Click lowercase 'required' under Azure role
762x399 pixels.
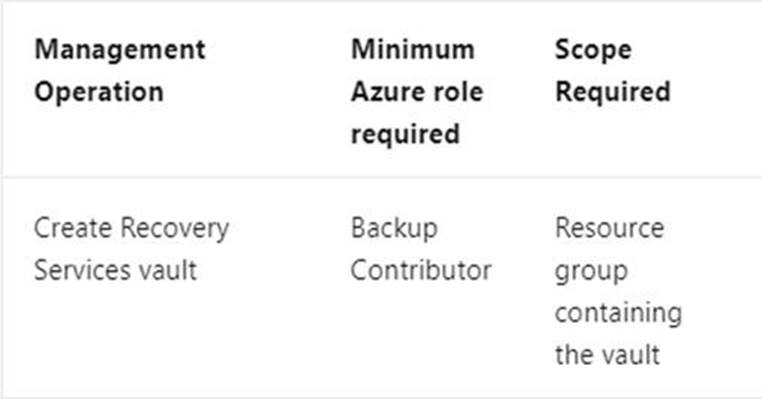pyautogui.click(x=405, y=135)
